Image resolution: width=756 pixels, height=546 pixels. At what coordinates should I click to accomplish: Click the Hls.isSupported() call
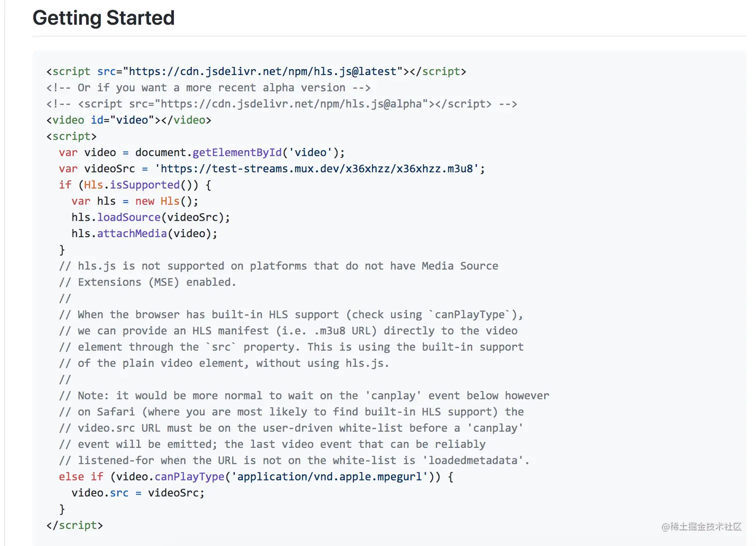tap(140, 185)
